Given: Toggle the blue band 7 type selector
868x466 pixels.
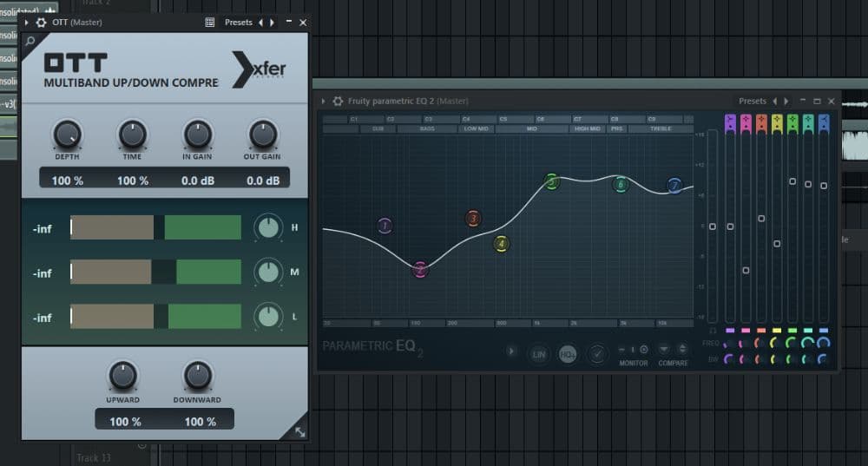Looking at the screenshot, I should point(824,123).
